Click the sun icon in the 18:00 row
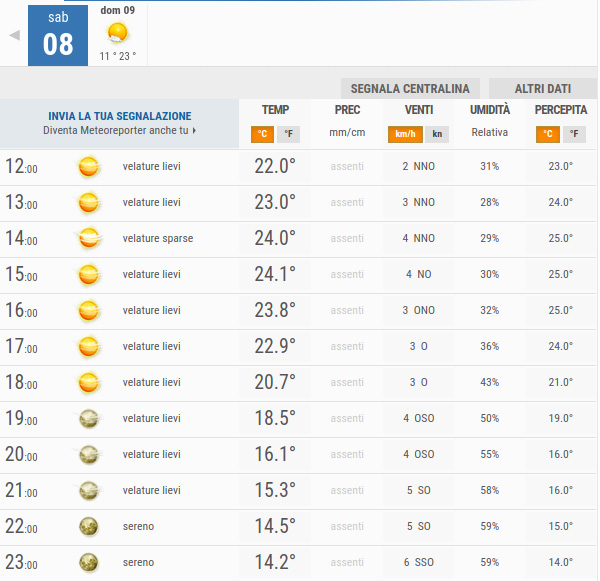This screenshot has height=581, width=600. pyautogui.click(x=90, y=382)
